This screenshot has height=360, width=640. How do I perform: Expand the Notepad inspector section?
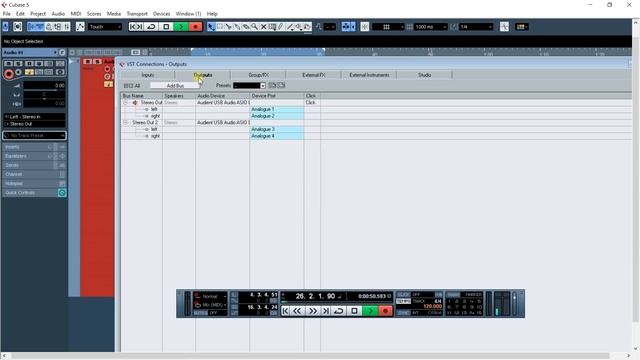click(34, 184)
